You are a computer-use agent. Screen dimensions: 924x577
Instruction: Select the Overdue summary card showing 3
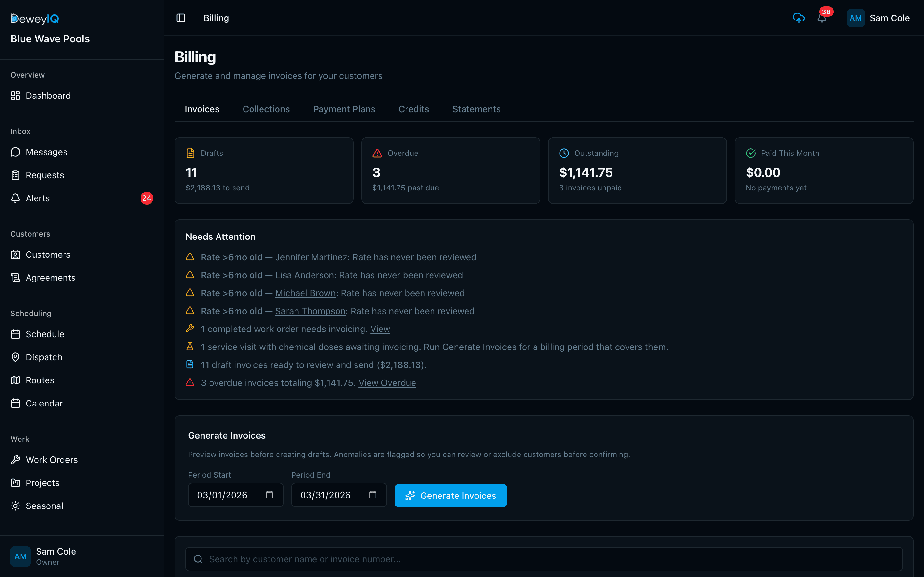tap(450, 170)
